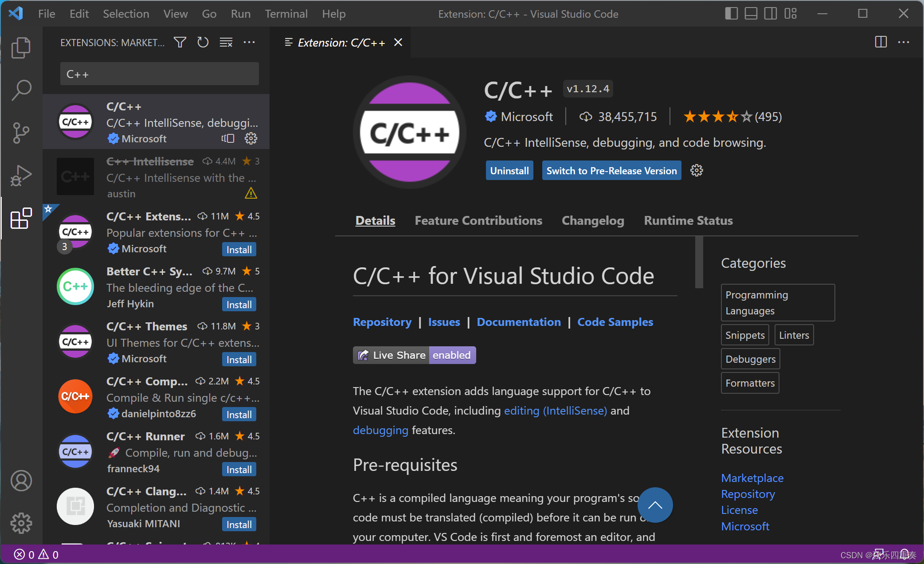
Task: Refresh the extensions list
Action: coord(203,43)
